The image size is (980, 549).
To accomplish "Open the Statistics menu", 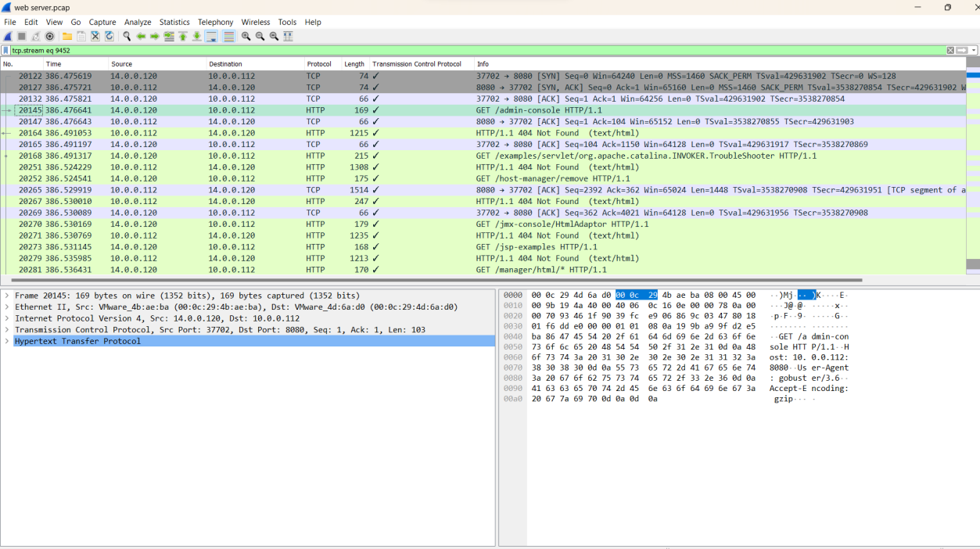I will pyautogui.click(x=174, y=23).
